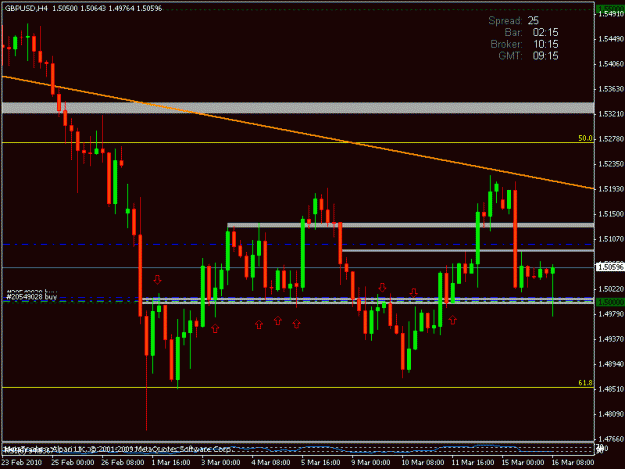Click the 50.0 Fibonacci level label
This screenshot has width=625, height=469.
pyautogui.click(x=585, y=138)
